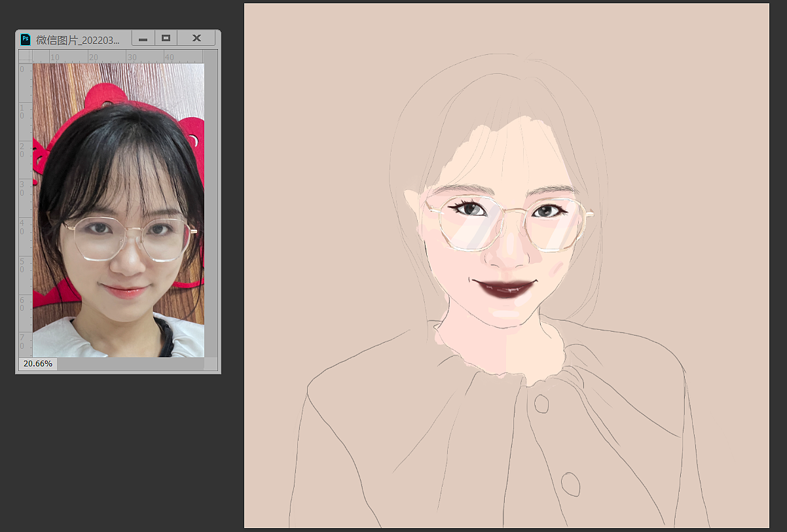This screenshot has height=532, width=787.
Task: Minimize the 微信图片 reference photo window
Action: point(143,39)
